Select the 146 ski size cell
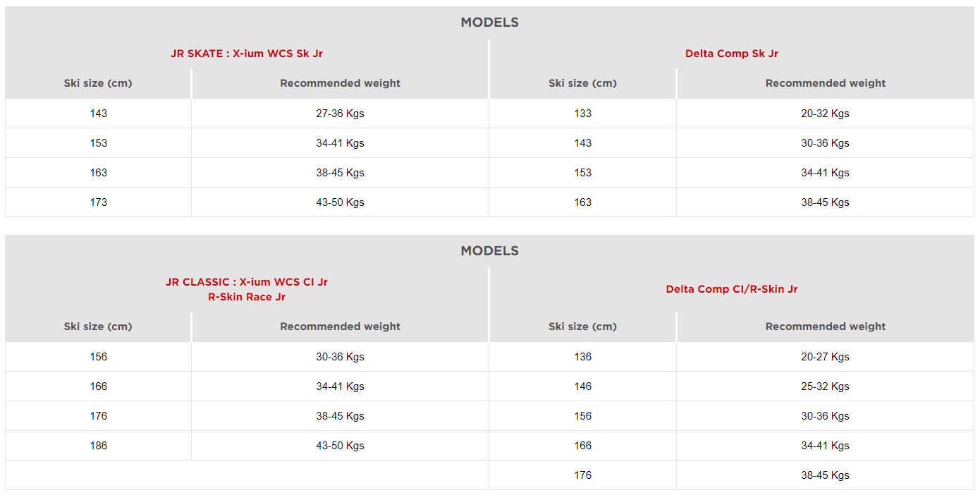Viewport: 980px width, 500px height. tap(582, 386)
